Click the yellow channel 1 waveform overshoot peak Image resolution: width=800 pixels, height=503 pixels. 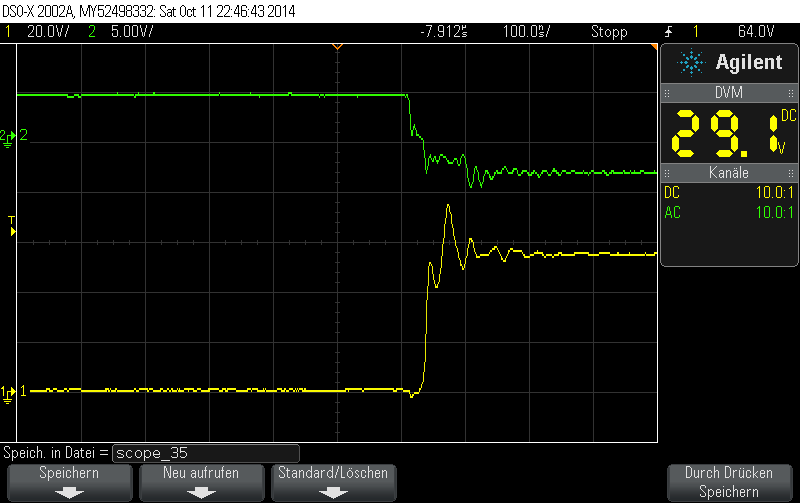pyautogui.click(x=448, y=206)
